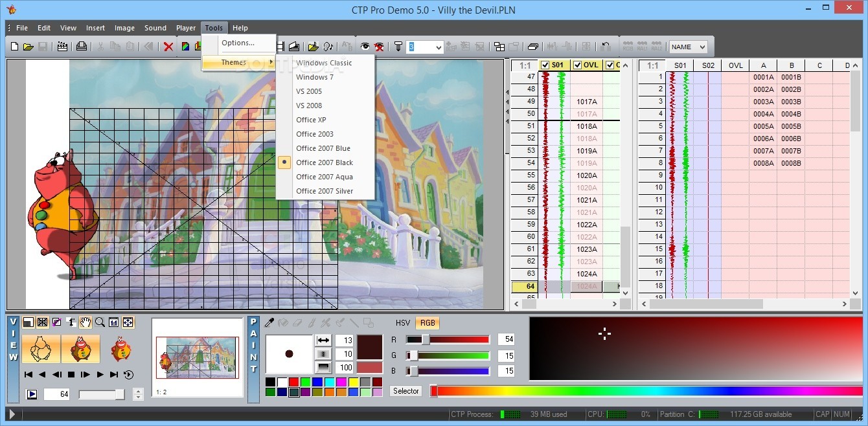Uncheck the OVL column checkbox

pyautogui.click(x=578, y=65)
